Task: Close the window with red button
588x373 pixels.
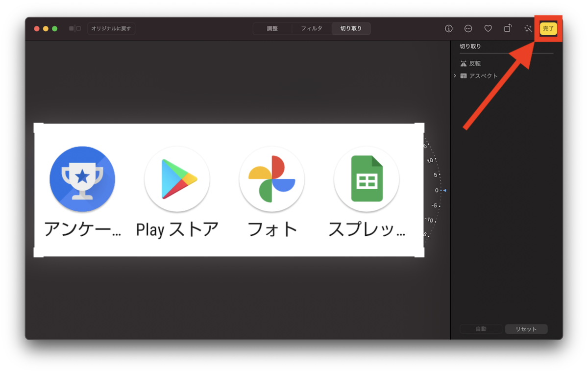Action: tap(37, 29)
